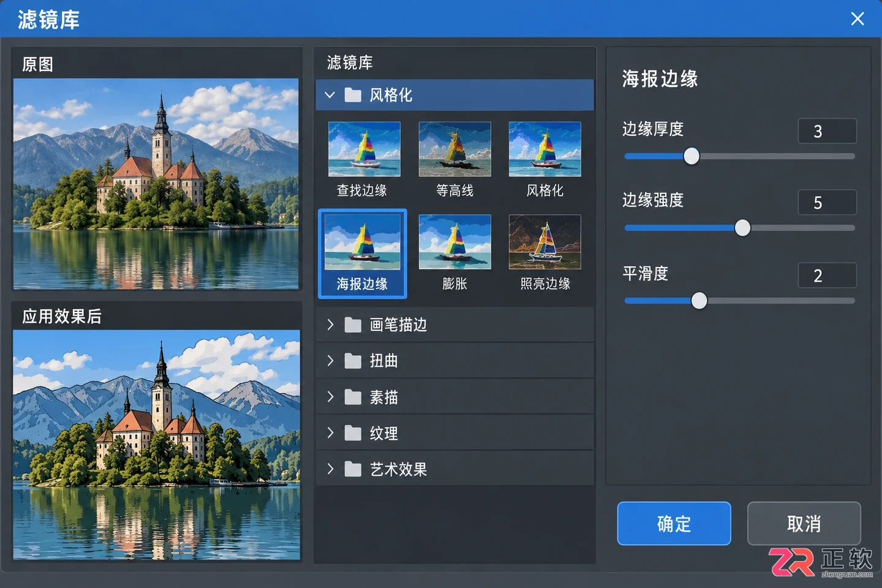882x588 pixels.
Task: Click the 边缘厚度 slider handle
Action: coord(692,156)
